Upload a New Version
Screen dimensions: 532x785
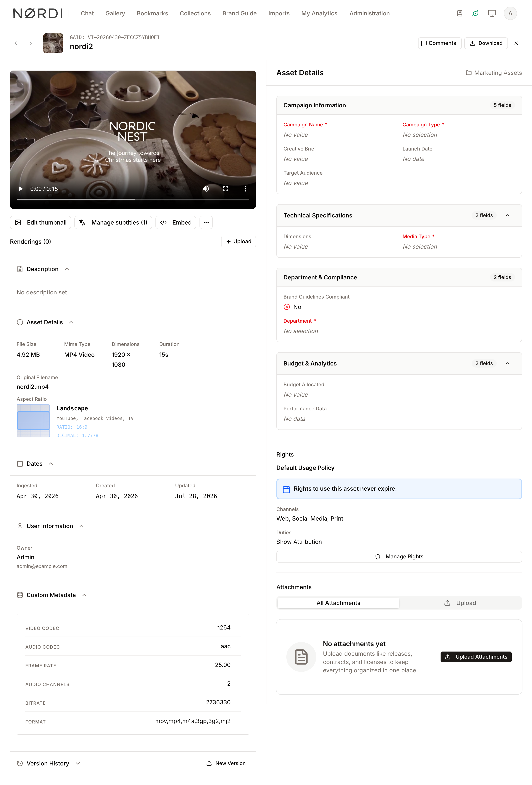coord(226,763)
